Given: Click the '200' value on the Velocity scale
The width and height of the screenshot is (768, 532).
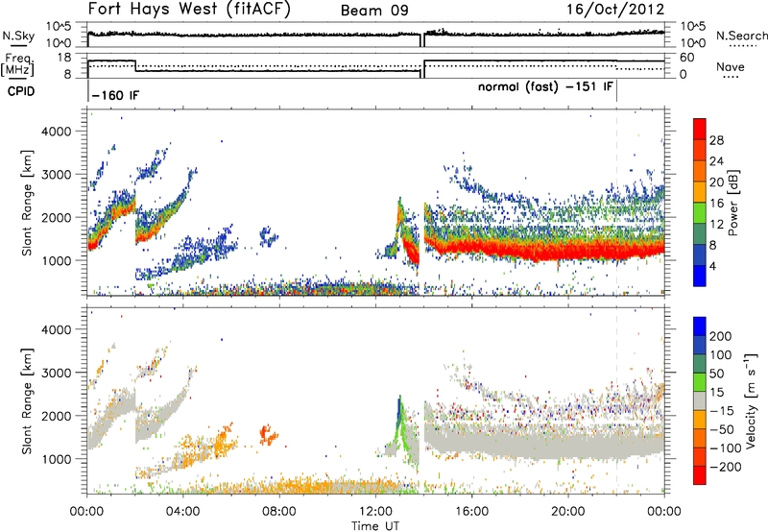Looking at the screenshot, I should (720, 336).
